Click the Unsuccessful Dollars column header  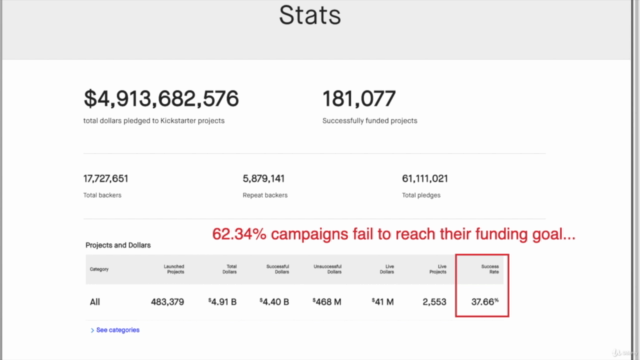[327, 269]
